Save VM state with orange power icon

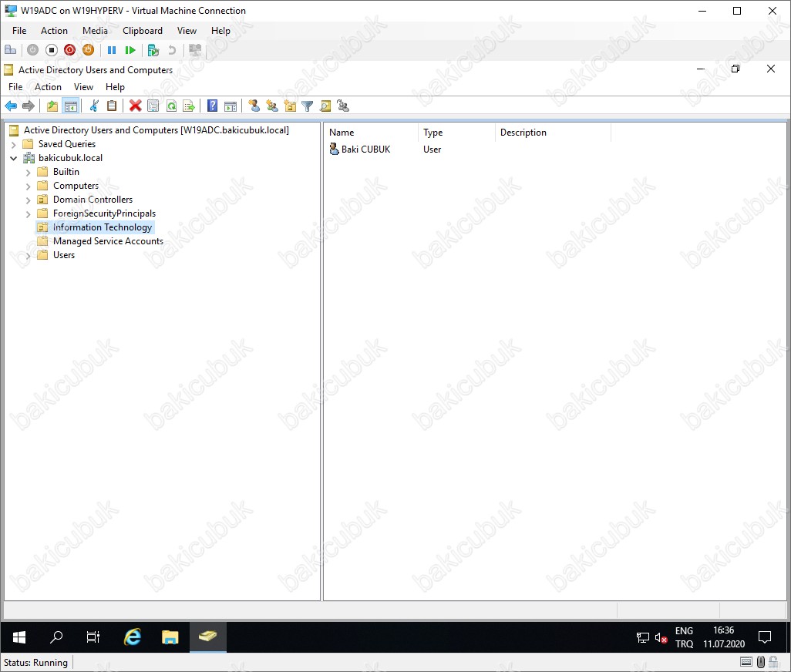tap(89, 50)
